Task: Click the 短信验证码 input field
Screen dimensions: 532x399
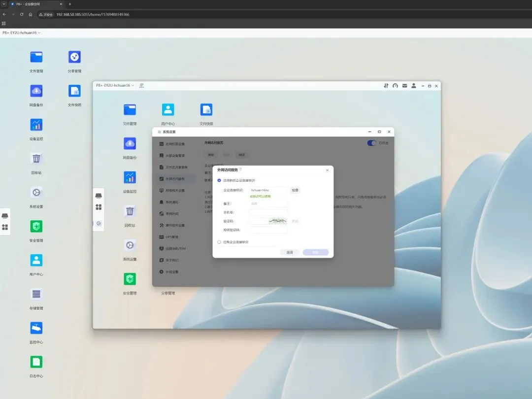Action: (268, 230)
